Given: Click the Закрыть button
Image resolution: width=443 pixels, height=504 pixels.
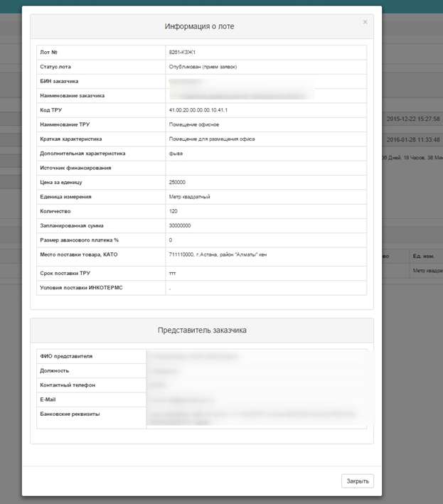Looking at the screenshot, I should click(x=357, y=481).
